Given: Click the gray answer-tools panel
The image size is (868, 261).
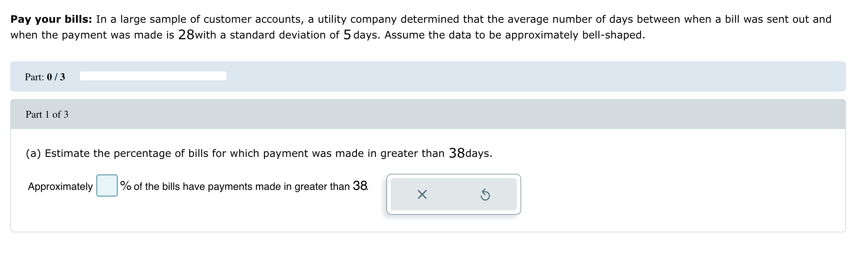Looking at the screenshot, I should (x=455, y=194).
